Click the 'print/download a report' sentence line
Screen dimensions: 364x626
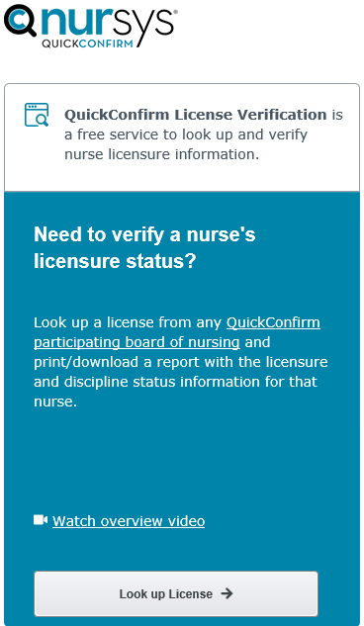[x=180, y=362]
